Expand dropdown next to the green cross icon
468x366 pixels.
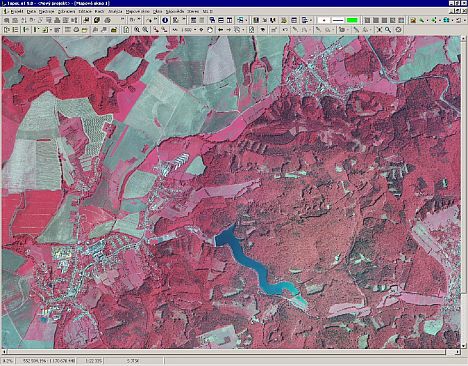(x=440, y=20)
